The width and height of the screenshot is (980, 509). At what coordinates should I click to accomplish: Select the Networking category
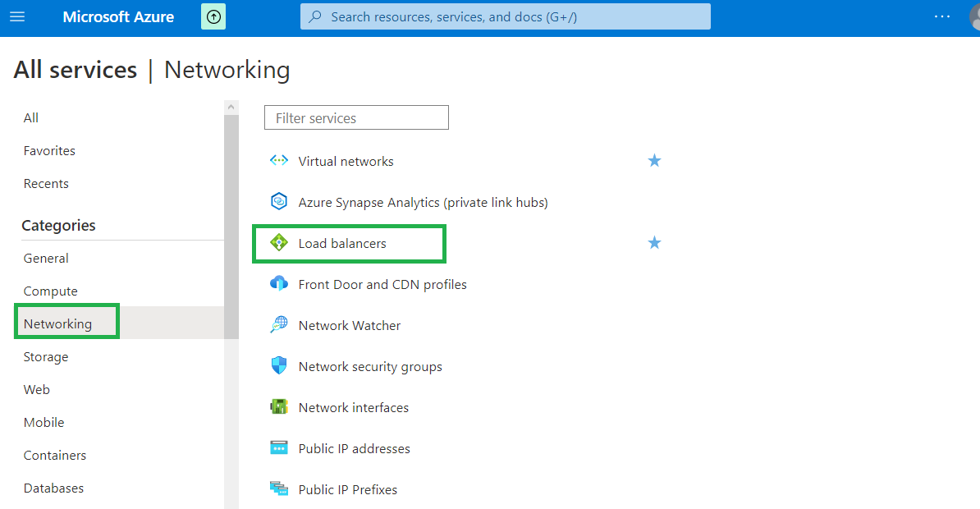click(57, 323)
